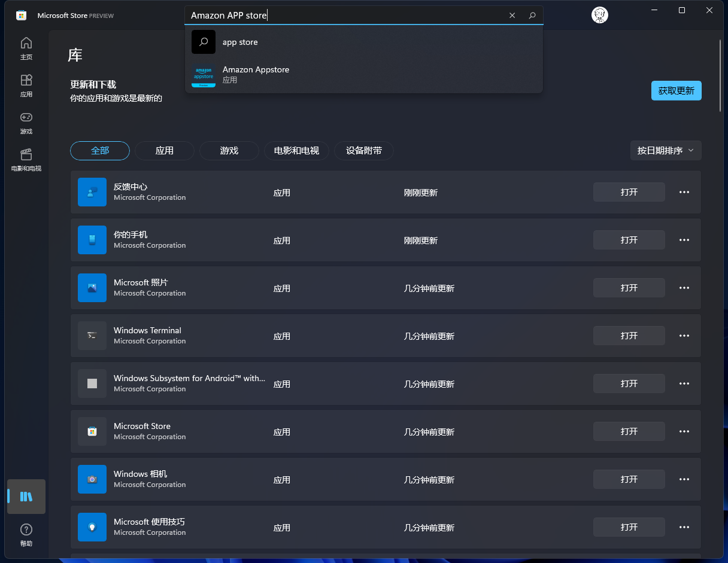Click the 你的手机 app icon
Image resolution: width=728 pixels, height=563 pixels.
click(x=92, y=240)
